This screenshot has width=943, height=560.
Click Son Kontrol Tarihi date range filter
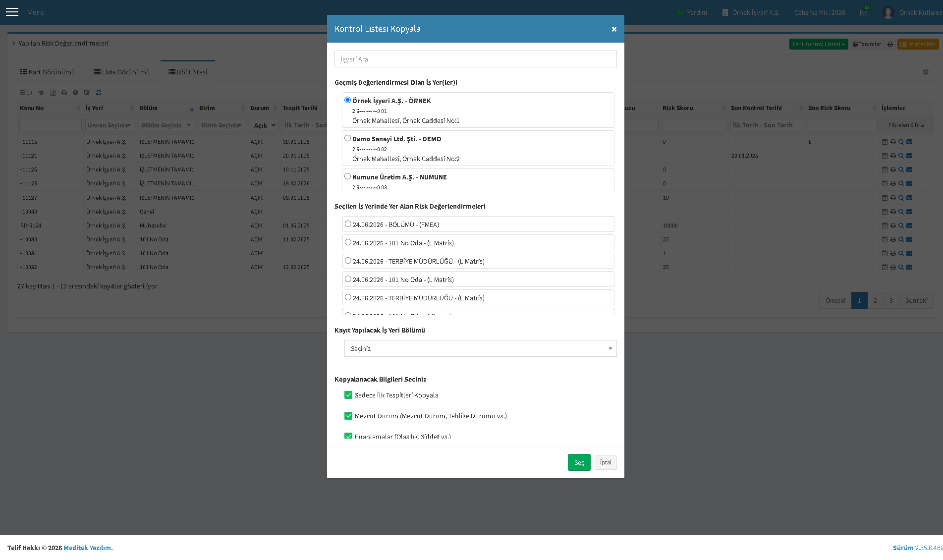767,125
